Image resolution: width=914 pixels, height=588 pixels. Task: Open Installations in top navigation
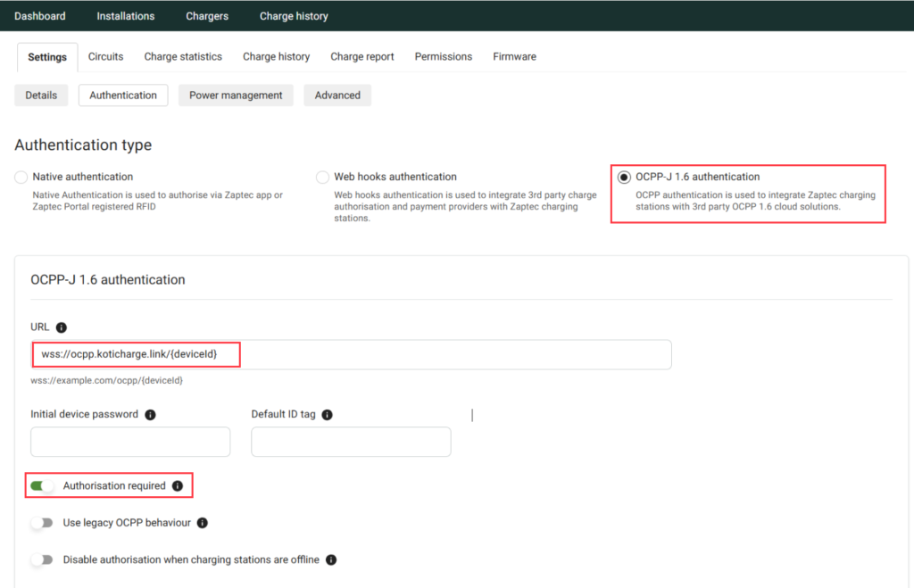(126, 16)
